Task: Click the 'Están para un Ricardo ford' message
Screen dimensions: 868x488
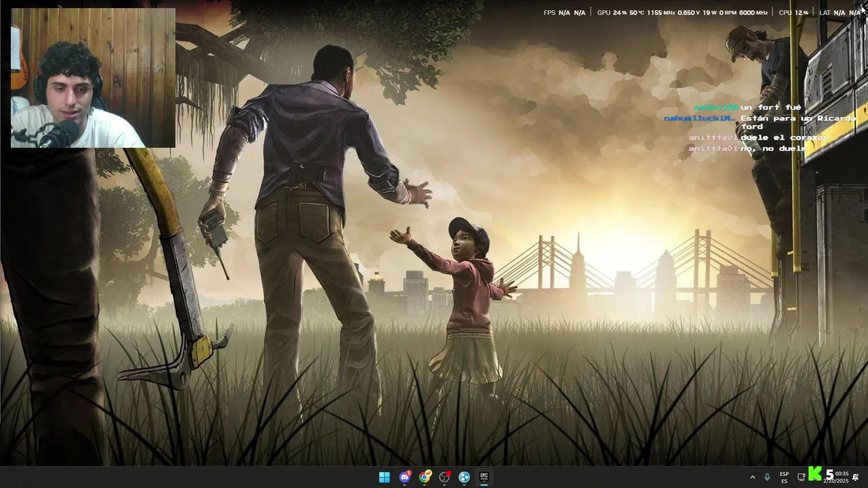Action: pos(798,122)
